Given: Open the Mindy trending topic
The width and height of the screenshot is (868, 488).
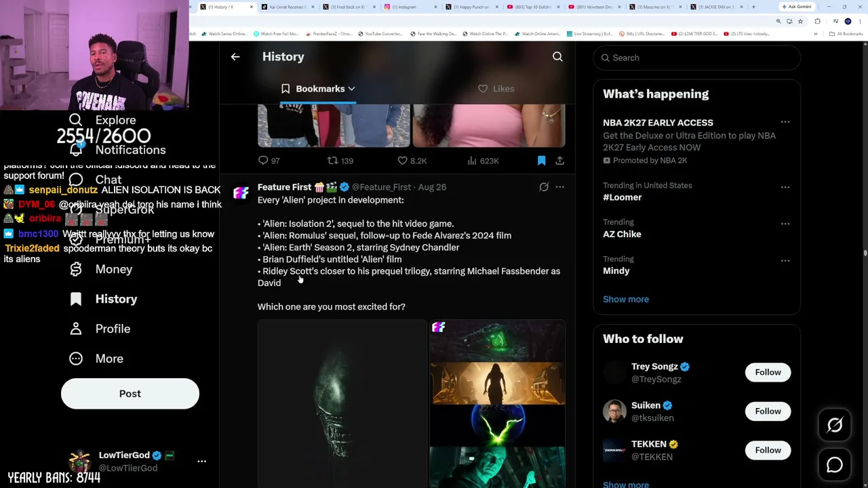Looking at the screenshot, I should tap(616, 270).
